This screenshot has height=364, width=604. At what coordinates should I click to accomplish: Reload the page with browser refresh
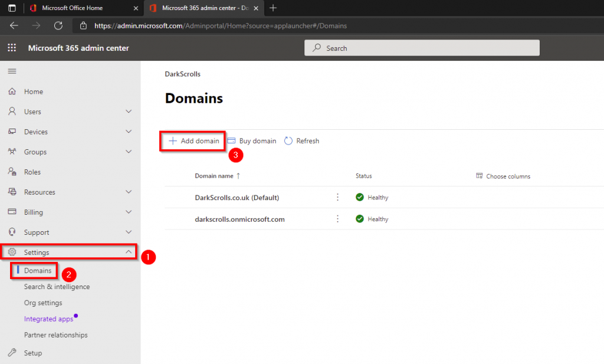coord(58,25)
